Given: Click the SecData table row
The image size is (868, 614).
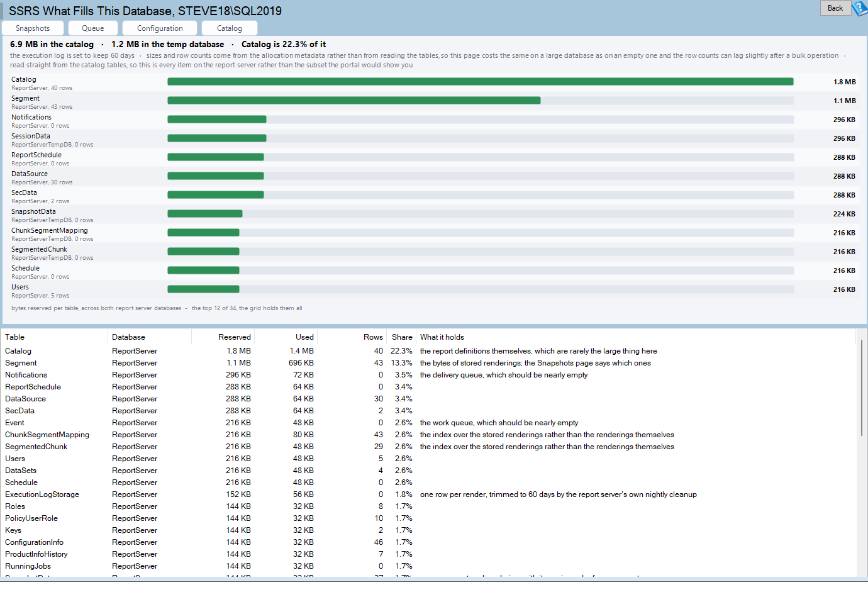Looking at the screenshot, I should (429, 411).
